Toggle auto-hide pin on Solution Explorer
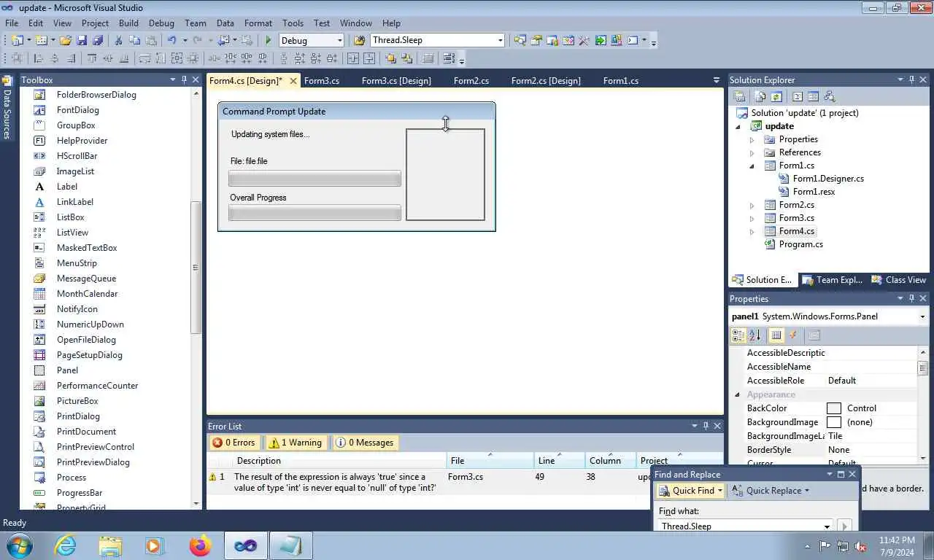Screen dimensions: 934x560 [x=911, y=79]
